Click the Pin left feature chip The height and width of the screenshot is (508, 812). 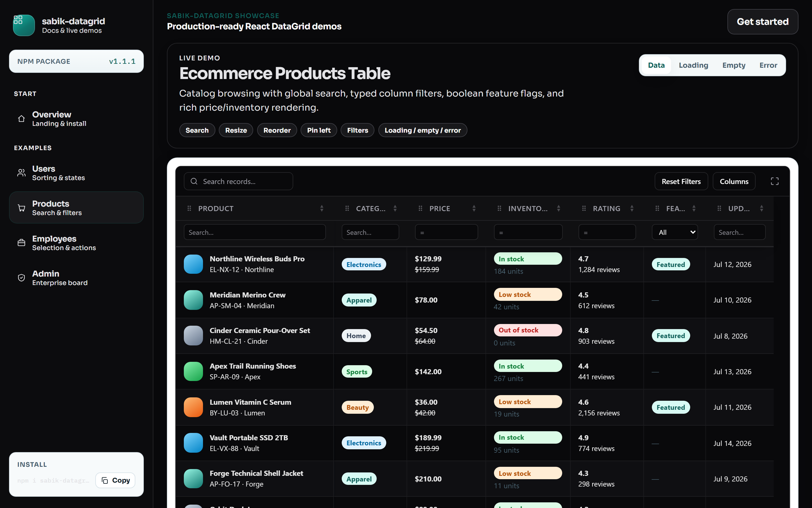pos(319,130)
